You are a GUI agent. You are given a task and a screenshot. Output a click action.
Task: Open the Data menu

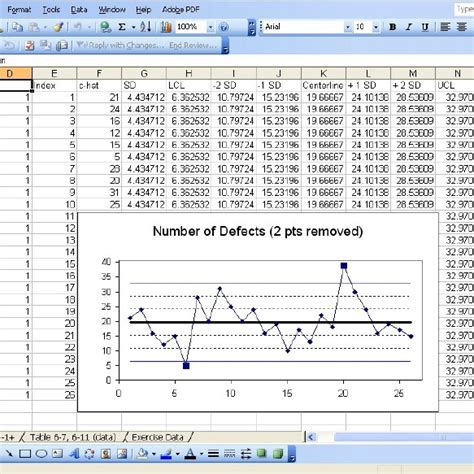click(79, 10)
